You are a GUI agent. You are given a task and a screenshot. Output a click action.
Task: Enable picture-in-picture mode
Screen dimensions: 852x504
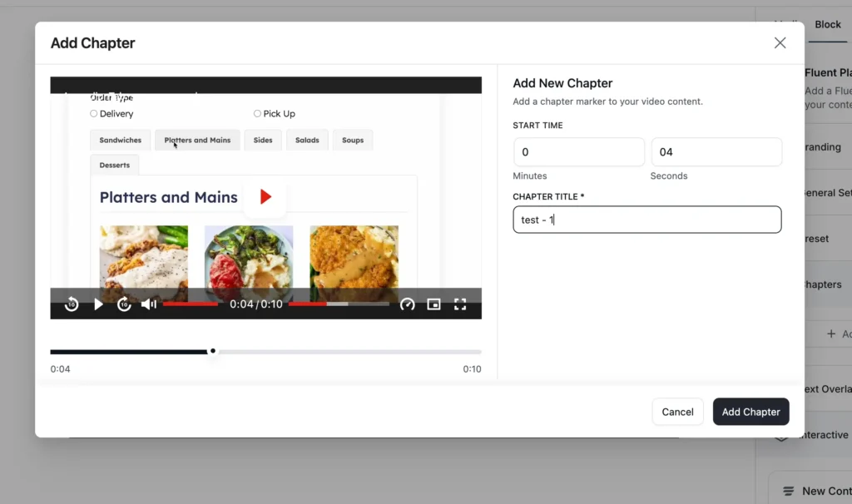pos(433,304)
